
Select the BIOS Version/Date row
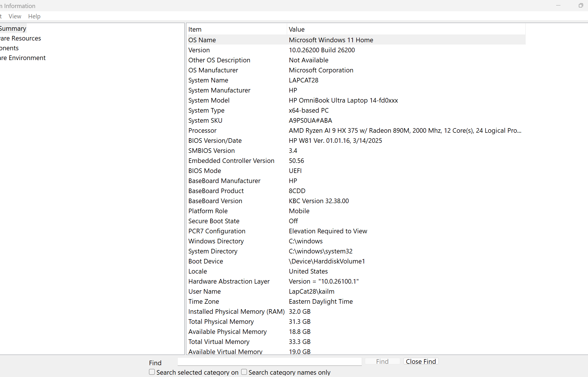click(357, 141)
